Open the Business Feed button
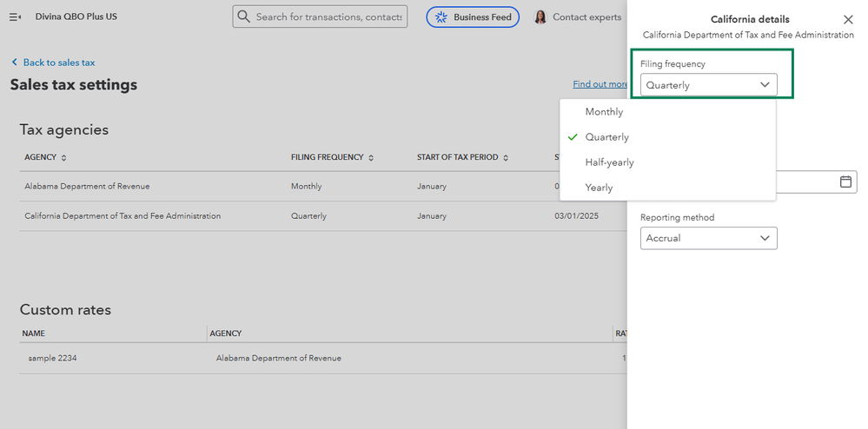 (473, 16)
